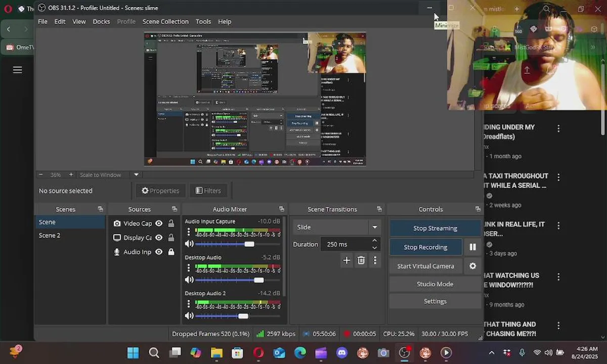This screenshot has width=607, height=364.
Task: Pop out the Controls dock icon
Action: 478,209
